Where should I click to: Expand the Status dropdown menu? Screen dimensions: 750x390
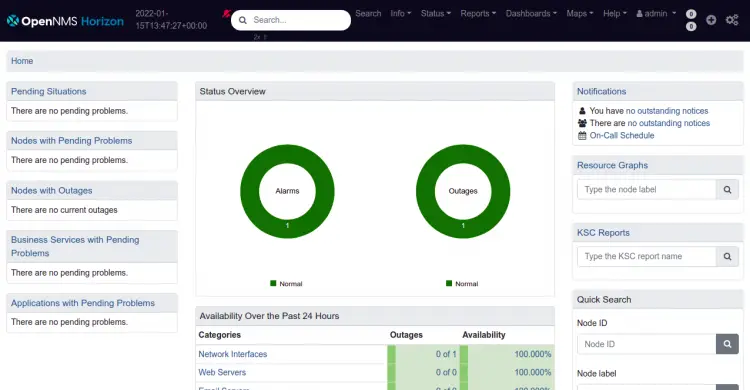pyautogui.click(x=436, y=13)
